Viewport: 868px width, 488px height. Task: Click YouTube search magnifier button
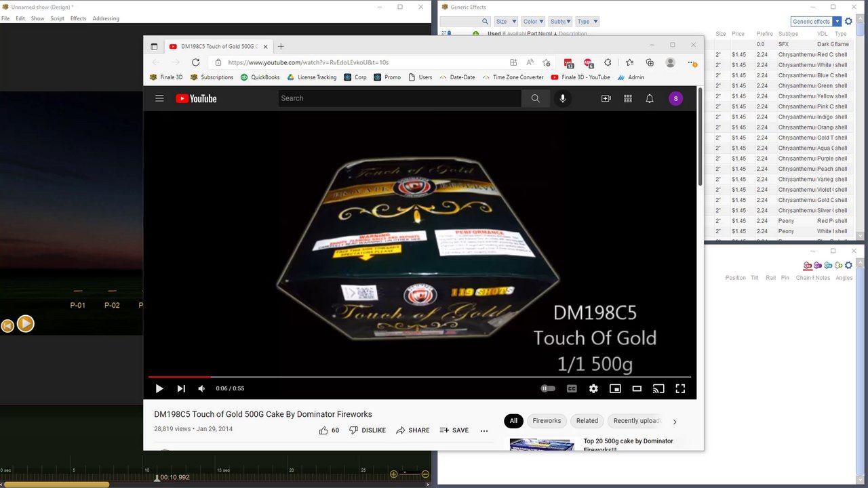[x=536, y=98]
